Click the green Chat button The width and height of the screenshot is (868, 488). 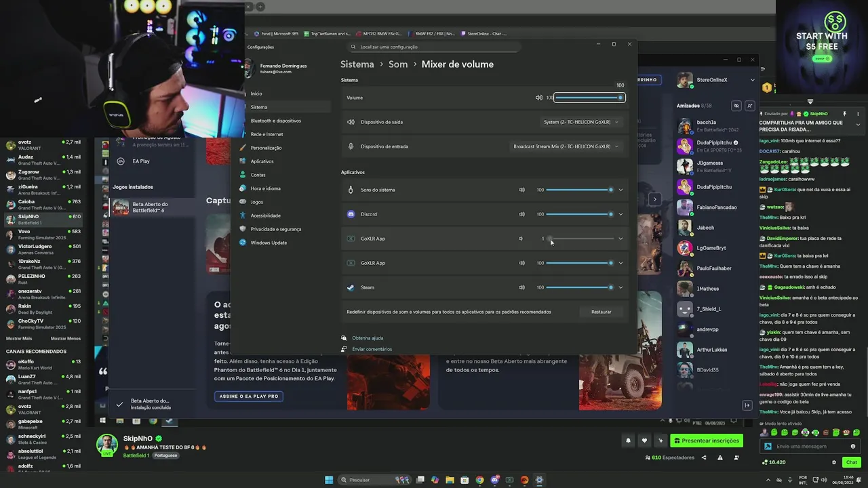pyautogui.click(x=851, y=462)
